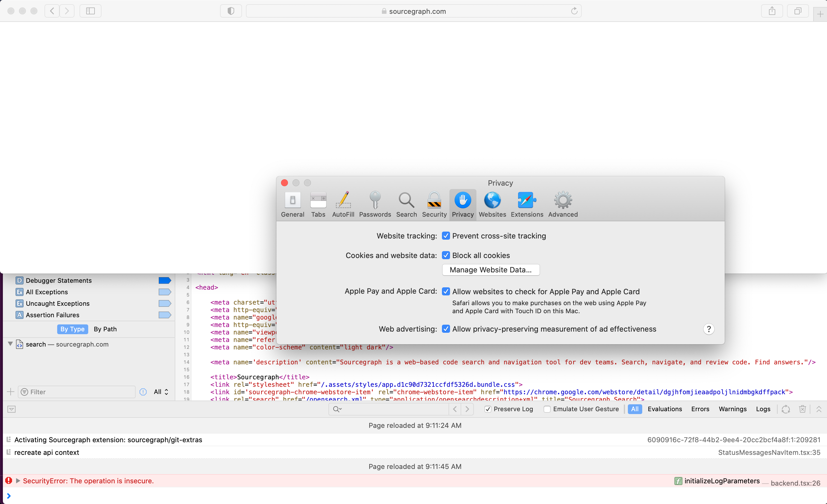This screenshot has height=504, width=827.
Task: Switch to Passwords preferences
Action: (x=375, y=205)
